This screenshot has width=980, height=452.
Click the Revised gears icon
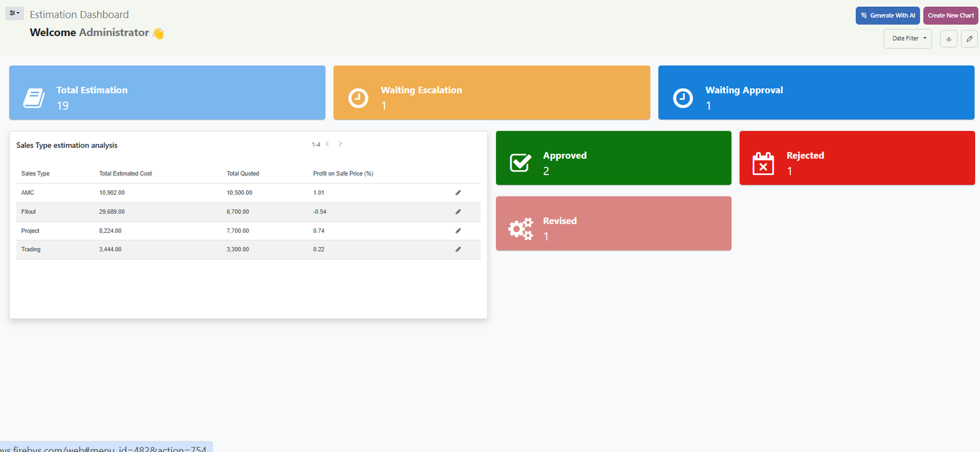click(x=520, y=228)
